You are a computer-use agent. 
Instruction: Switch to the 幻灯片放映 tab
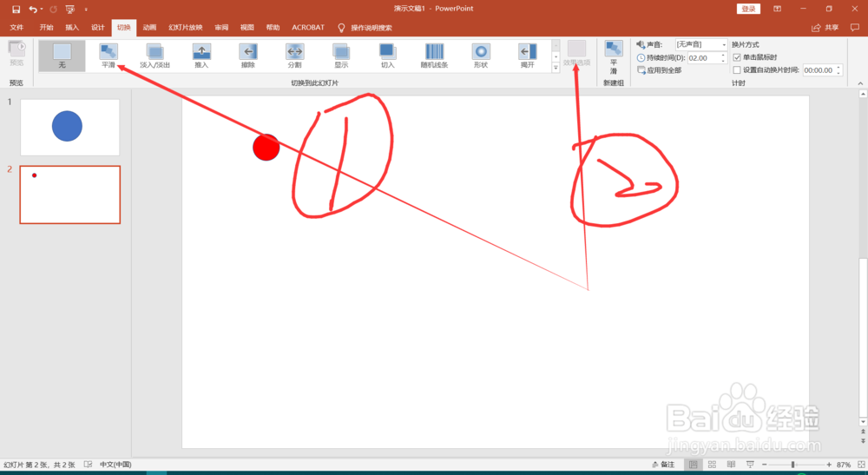tap(186, 27)
